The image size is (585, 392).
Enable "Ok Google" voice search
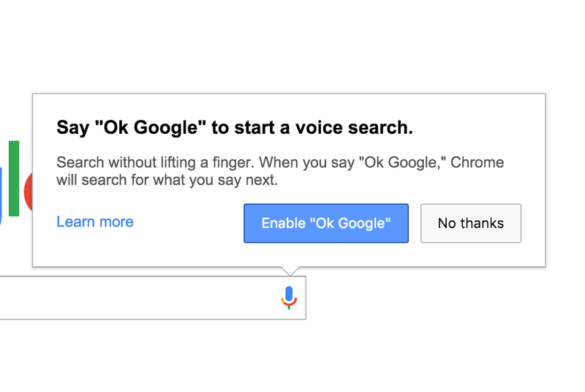pyautogui.click(x=326, y=223)
